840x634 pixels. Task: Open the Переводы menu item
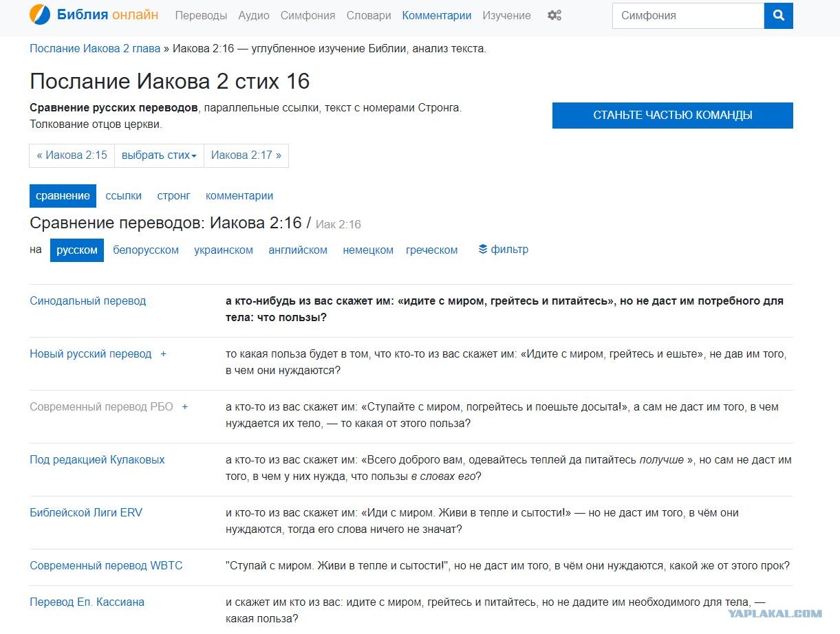tap(201, 15)
